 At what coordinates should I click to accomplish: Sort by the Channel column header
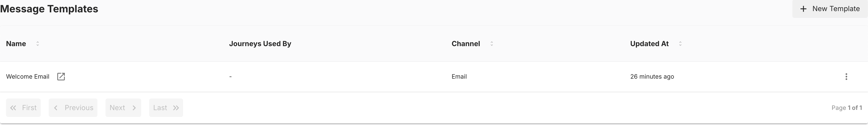[466, 44]
